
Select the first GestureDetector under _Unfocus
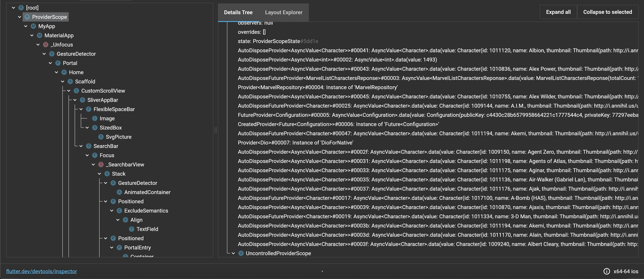(x=76, y=54)
